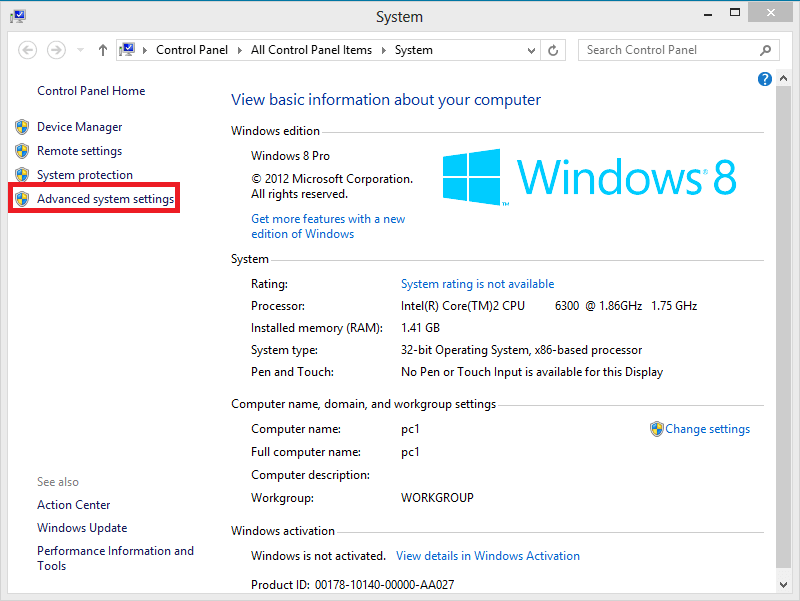This screenshot has height=601, width=800.
Task: Click the Full computer name value pc1
Action: pyautogui.click(x=410, y=452)
